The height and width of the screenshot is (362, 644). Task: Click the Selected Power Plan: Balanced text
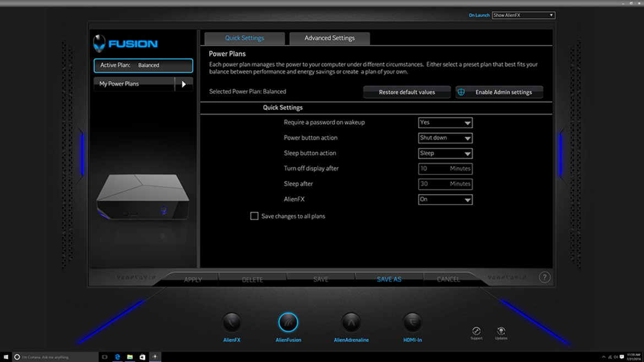[248, 91]
